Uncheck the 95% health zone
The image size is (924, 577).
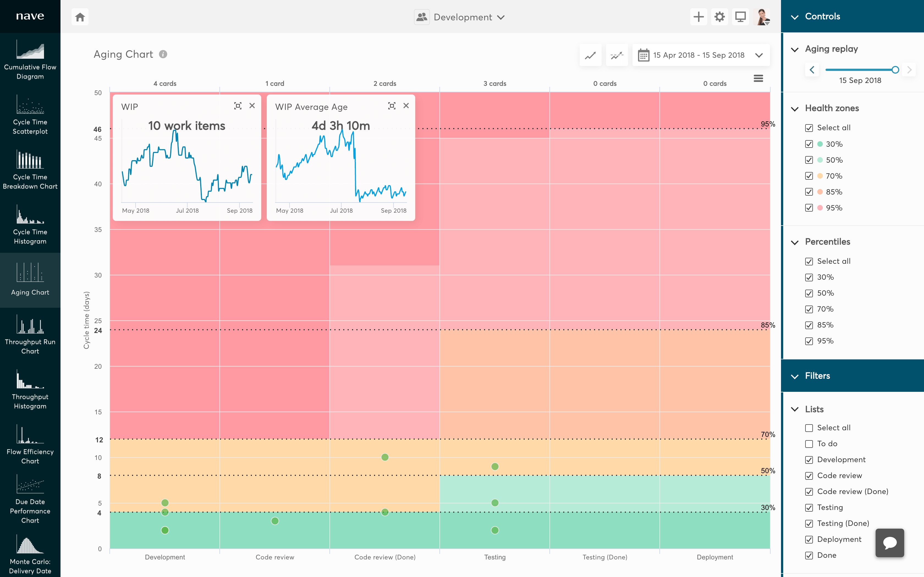[809, 208]
